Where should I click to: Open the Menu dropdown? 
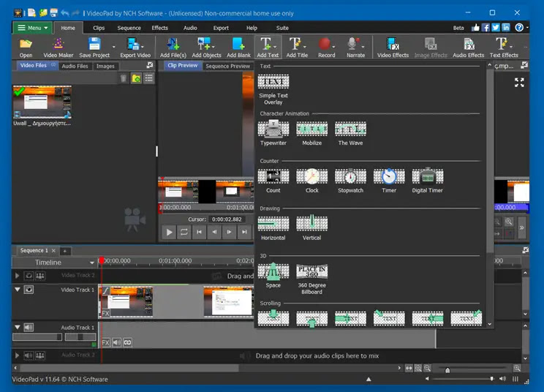tap(33, 28)
